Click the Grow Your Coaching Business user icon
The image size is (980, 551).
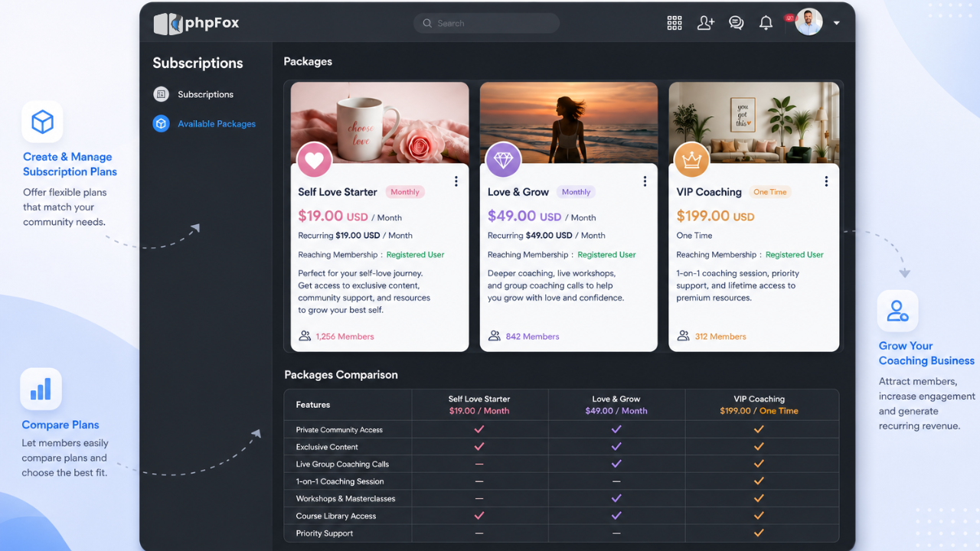[x=897, y=311]
